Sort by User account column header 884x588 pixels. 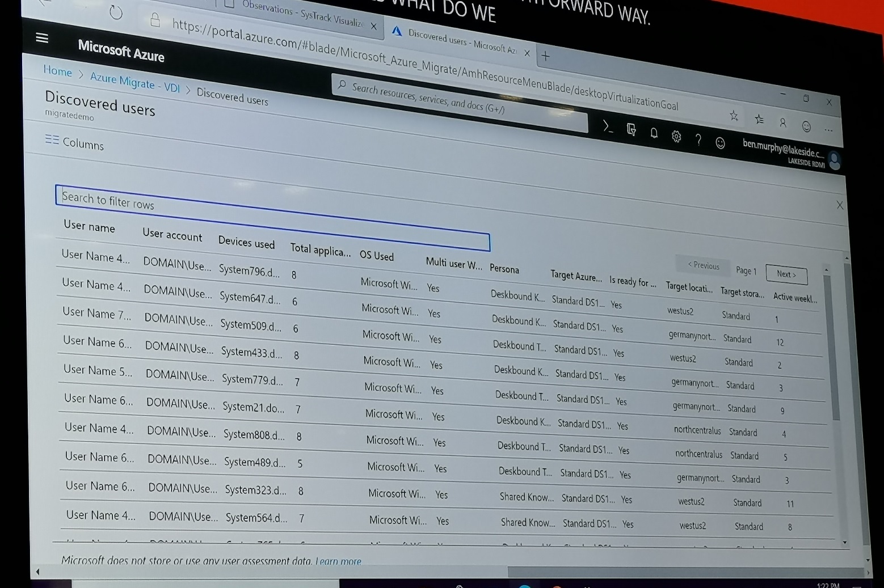pyautogui.click(x=172, y=234)
